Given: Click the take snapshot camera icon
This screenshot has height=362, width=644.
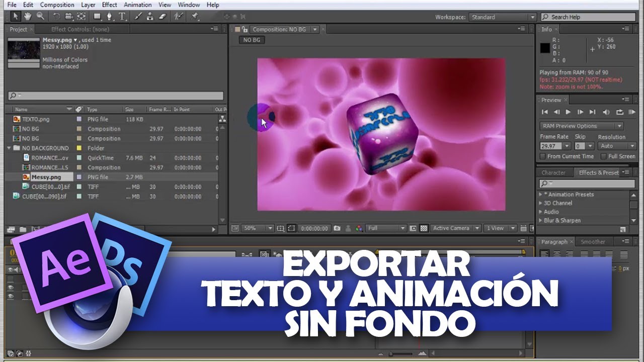Looking at the screenshot, I should [337, 228].
